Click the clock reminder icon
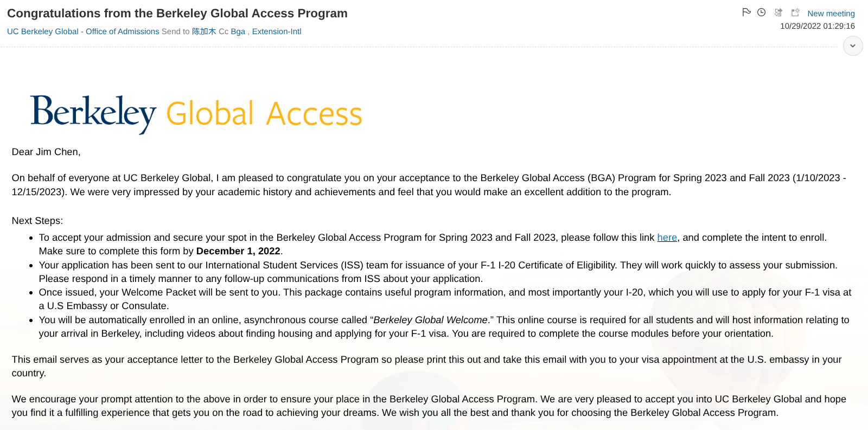 762,12
